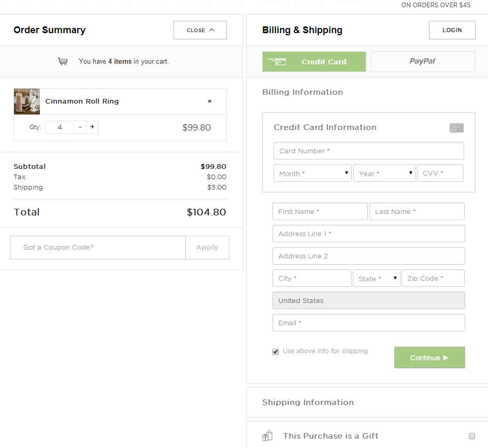Click the gift box icon
The height and width of the screenshot is (448, 488).
coord(267,436)
